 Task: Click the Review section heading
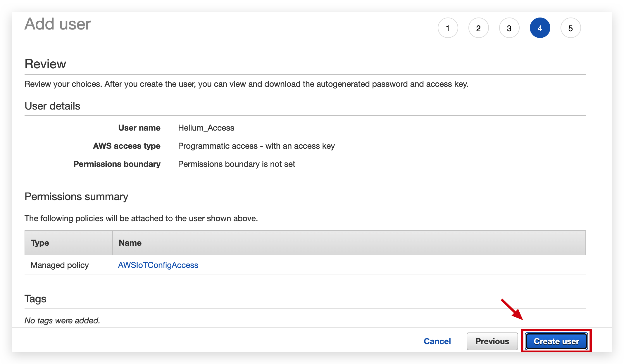point(45,64)
